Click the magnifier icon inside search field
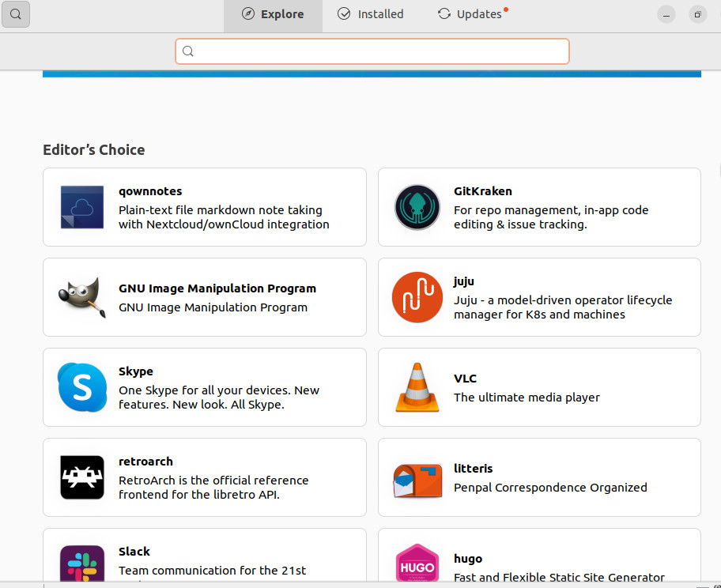Image resolution: width=721 pixels, height=588 pixels. [188, 51]
